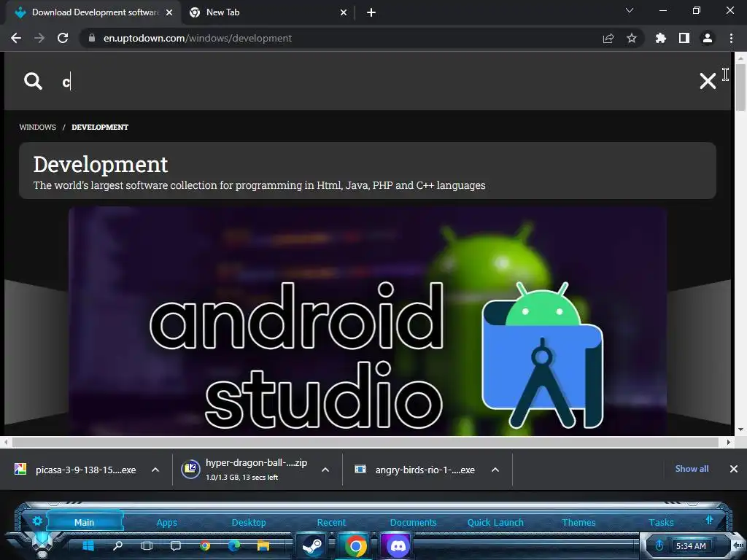The width and height of the screenshot is (747, 560).
Task: Expand options for picasa-3-9-138 download
Action: coord(155,470)
